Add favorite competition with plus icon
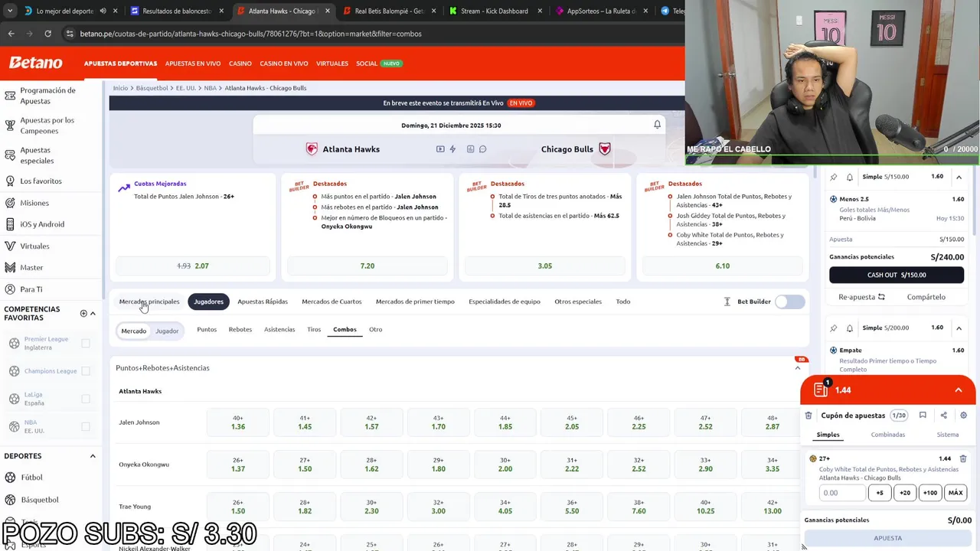This screenshot has height=551, width=980. (x=83, y=314)
